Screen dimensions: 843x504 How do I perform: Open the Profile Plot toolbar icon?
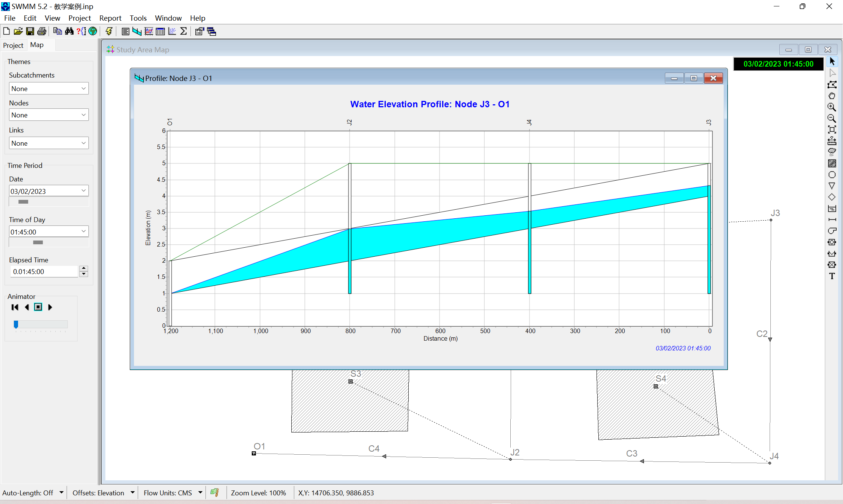(x=137, y=31)
